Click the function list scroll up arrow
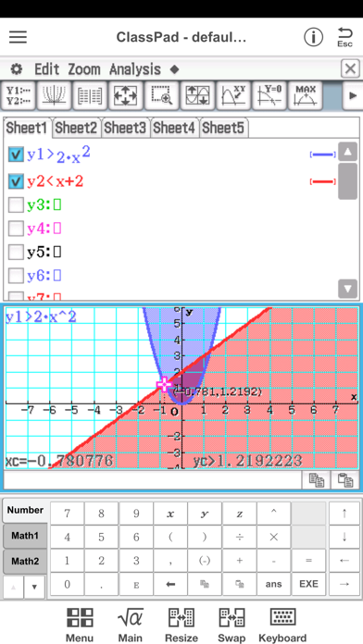Viewport: 363px width, 644px height. point(348,152)
